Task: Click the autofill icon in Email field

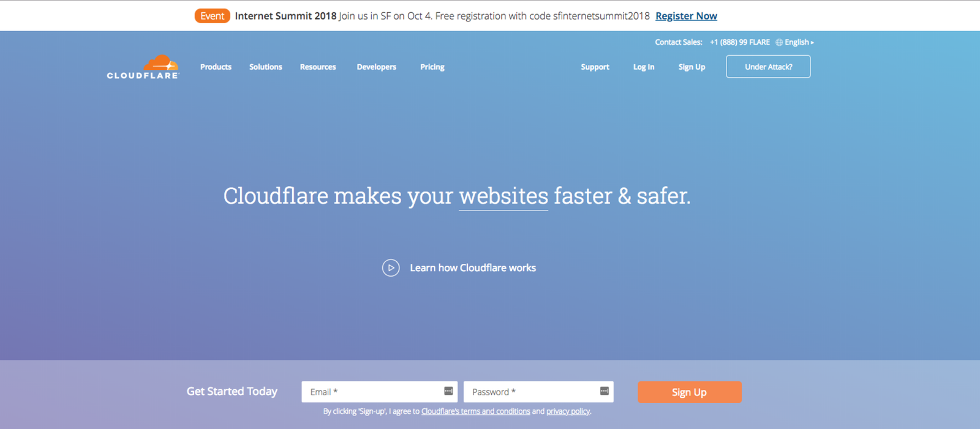Action: click(448, 391)
